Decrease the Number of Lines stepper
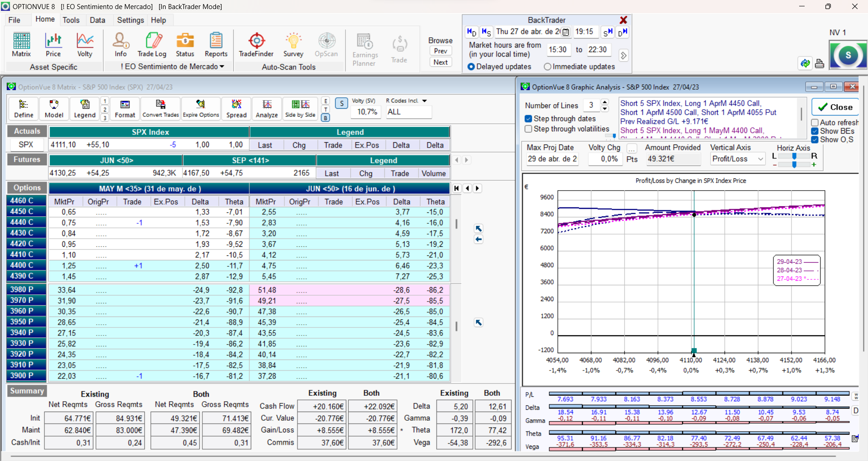 coord(605,109)
